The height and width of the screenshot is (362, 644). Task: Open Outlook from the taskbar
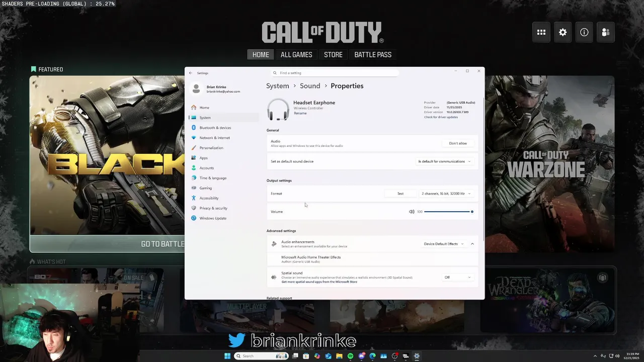(328, 356)
